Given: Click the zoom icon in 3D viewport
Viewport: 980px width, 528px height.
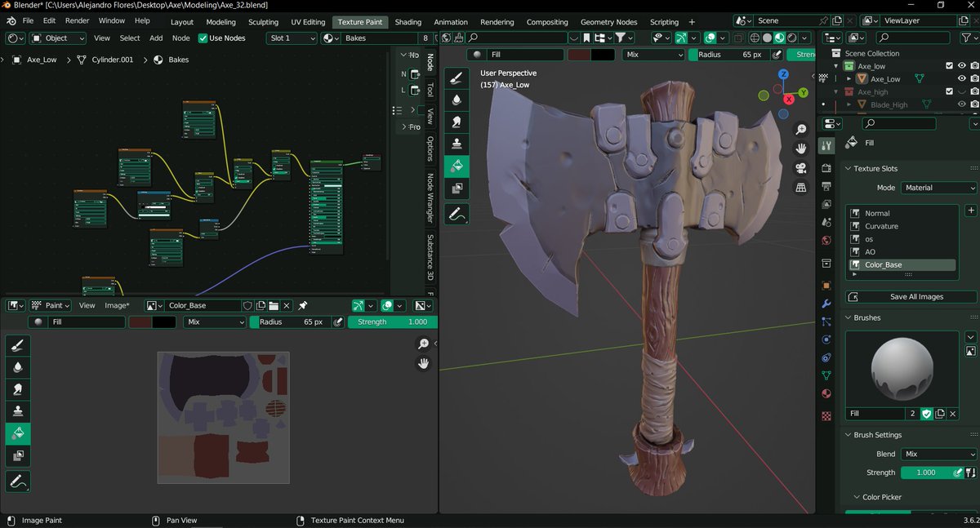Looking at the screenshot, I should coord(801,130).
